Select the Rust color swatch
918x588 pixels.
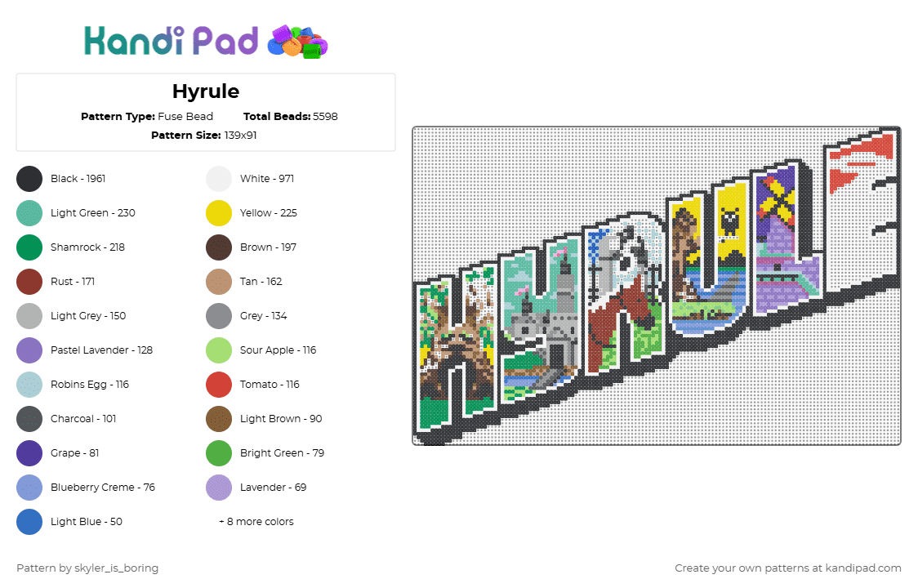pyautogui.click(x=29, y=282)
